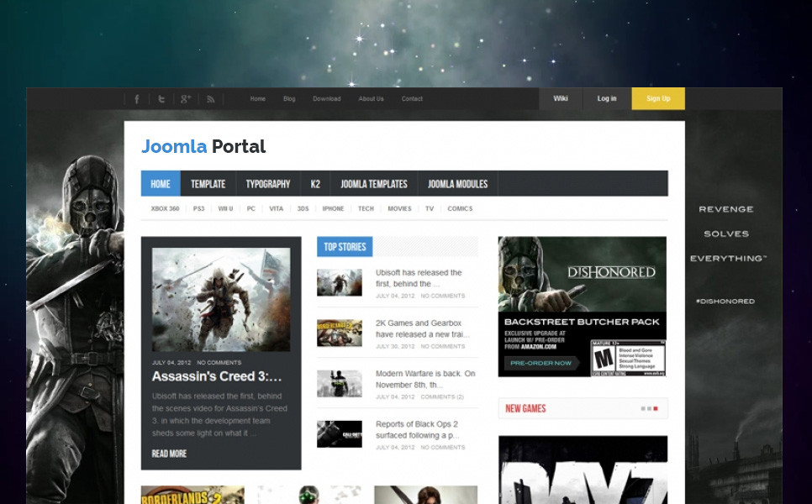Open the JOOMLA TEMPLATES menu item
812x504 pixels.
click(374, 184)
